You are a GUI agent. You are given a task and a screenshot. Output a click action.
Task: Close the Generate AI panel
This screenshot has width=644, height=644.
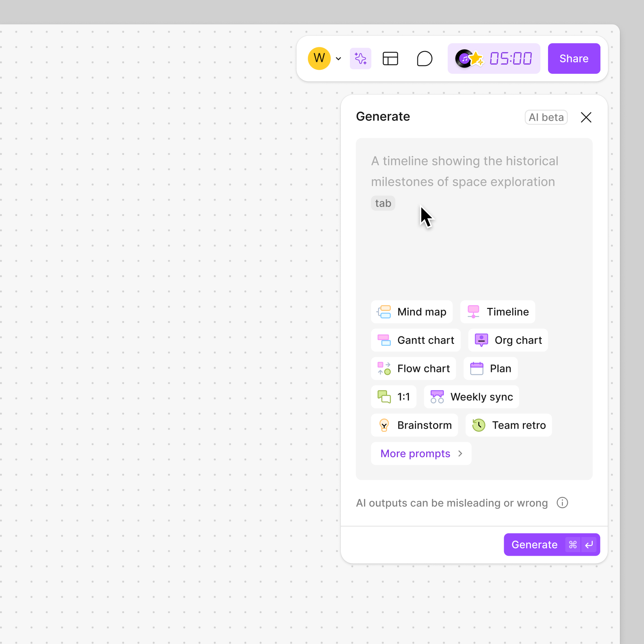pos(586,117)
